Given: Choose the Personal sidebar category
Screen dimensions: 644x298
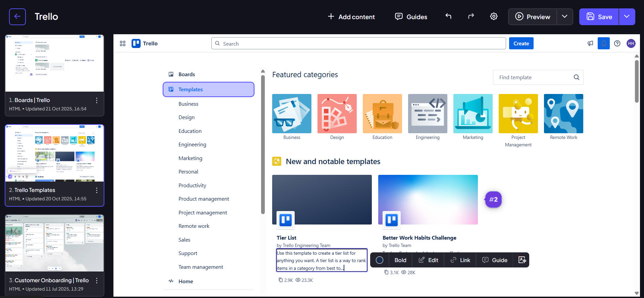Looking at the screenshot, I should 188,172.
